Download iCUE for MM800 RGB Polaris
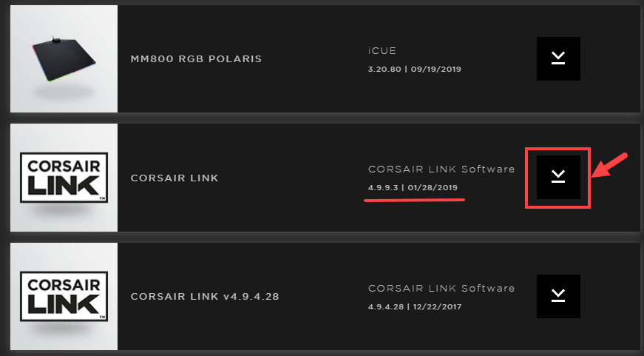Image resolution: width=644 pixels, height=356 pixels. click(558, 58)
